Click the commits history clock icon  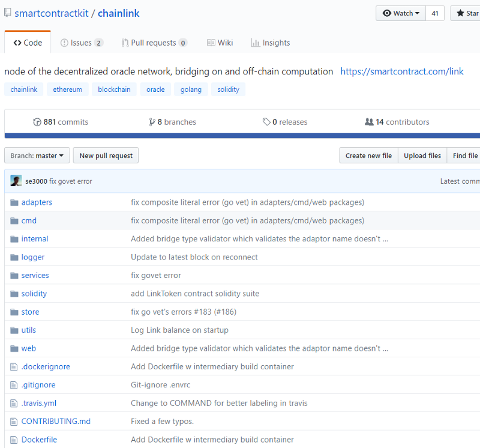coord(37,122)
